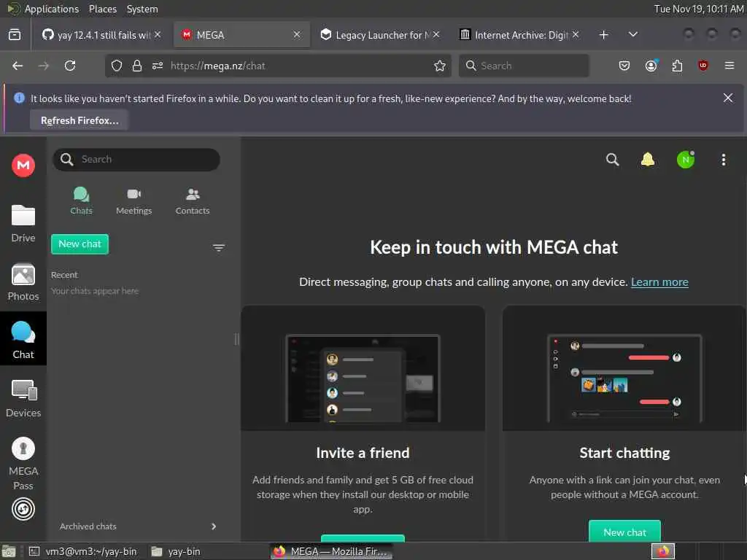
Task: Open the extensions puzzle icon
Action: 677,66
